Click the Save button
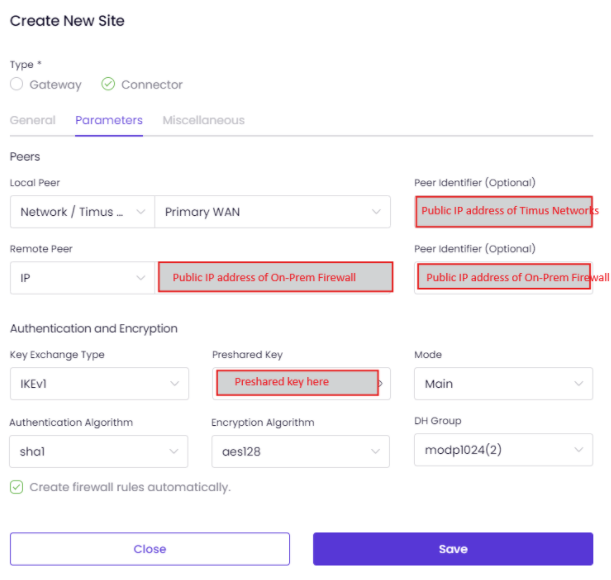 (453, 549)
